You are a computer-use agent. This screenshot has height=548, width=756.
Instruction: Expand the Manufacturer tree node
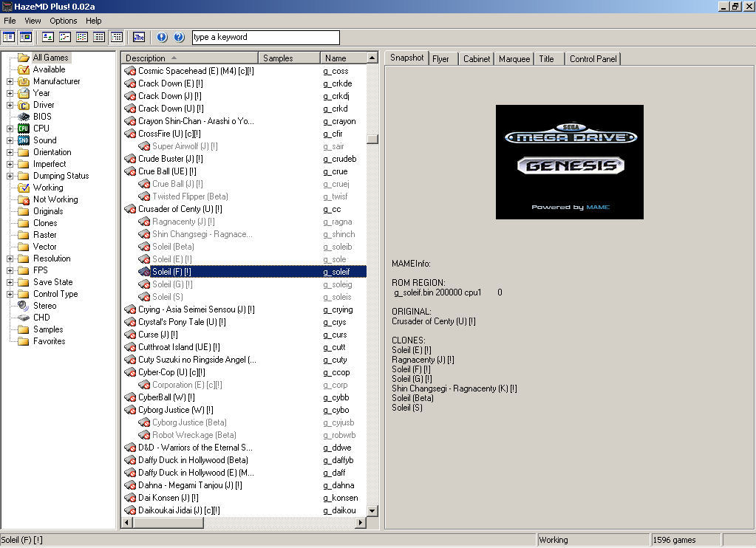point(10,81)
